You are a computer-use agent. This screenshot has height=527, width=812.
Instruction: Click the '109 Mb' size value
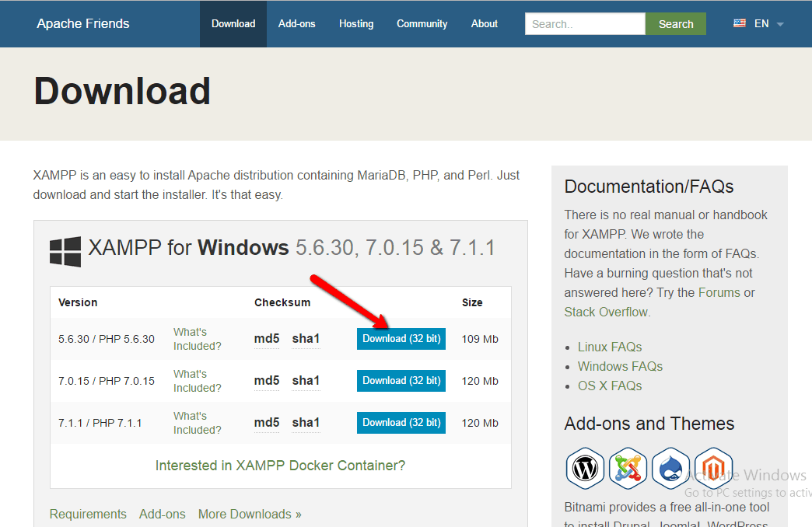coord(480,339)
